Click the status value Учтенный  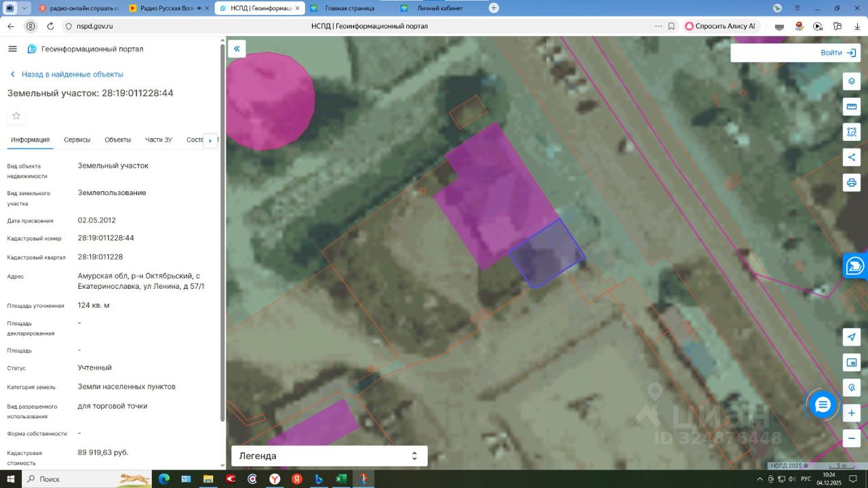[95, 367]
